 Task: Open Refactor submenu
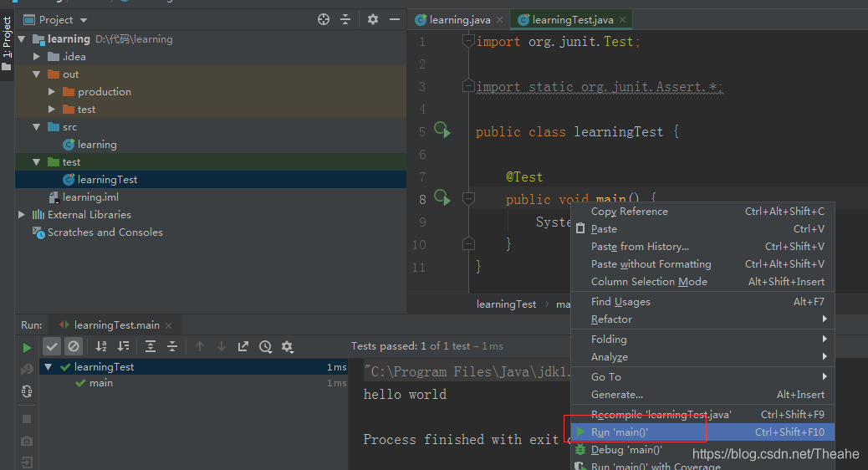click(702, 319)
